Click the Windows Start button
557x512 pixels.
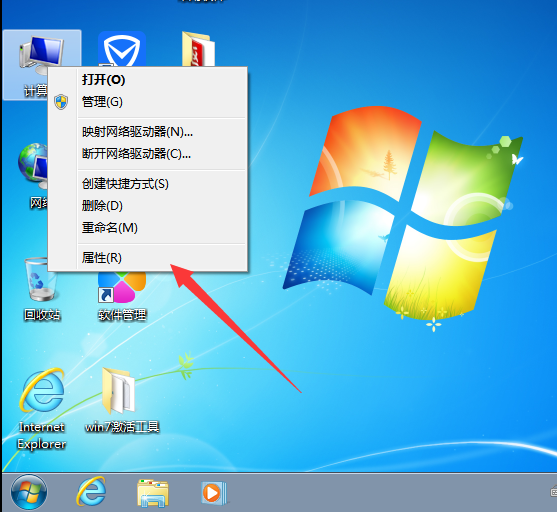pos(29,493)
